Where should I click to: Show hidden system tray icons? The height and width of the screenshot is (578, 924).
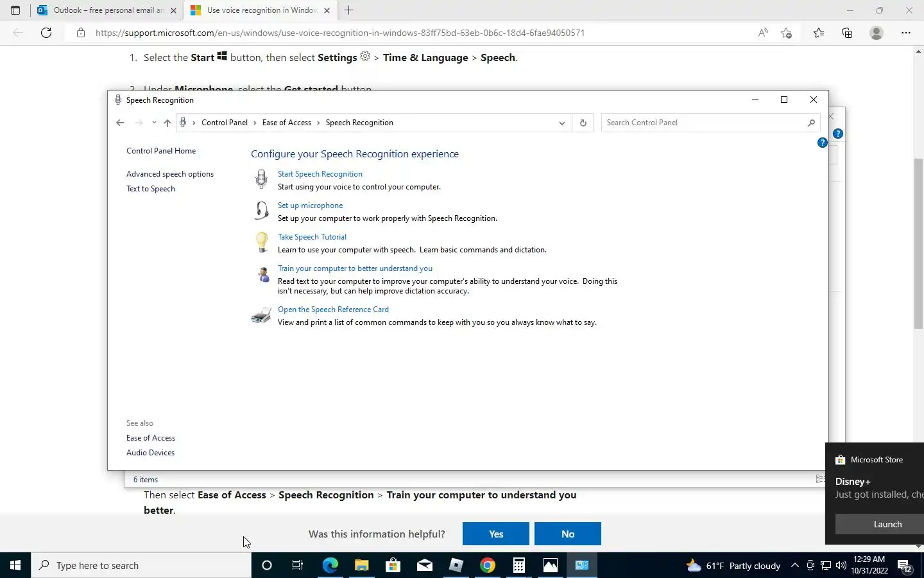click(x=794, y=565)
